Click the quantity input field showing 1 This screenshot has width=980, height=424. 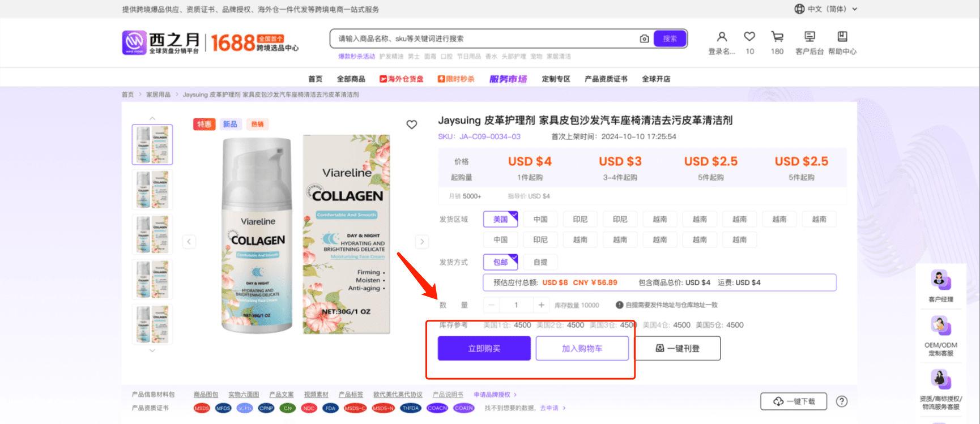(x=516, y=305)
